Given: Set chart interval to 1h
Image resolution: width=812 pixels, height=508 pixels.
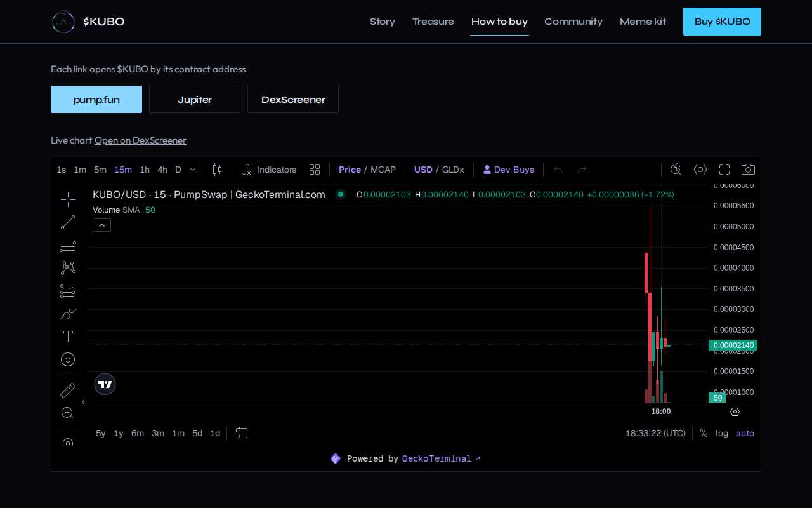Looking at the screenshot, I should (145, 170).
